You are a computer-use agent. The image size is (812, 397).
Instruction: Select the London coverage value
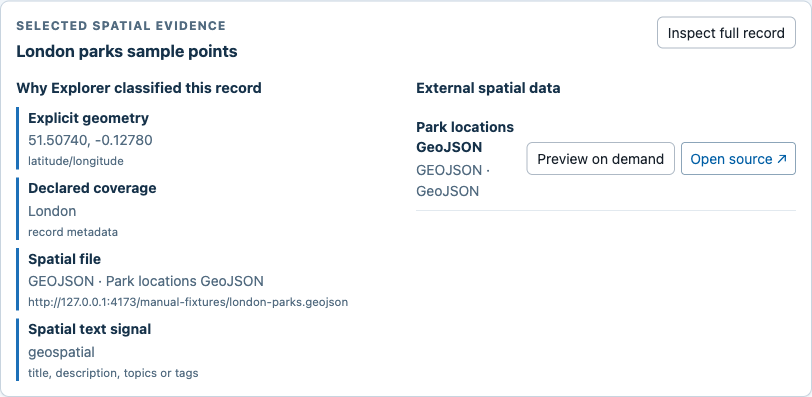52,211
